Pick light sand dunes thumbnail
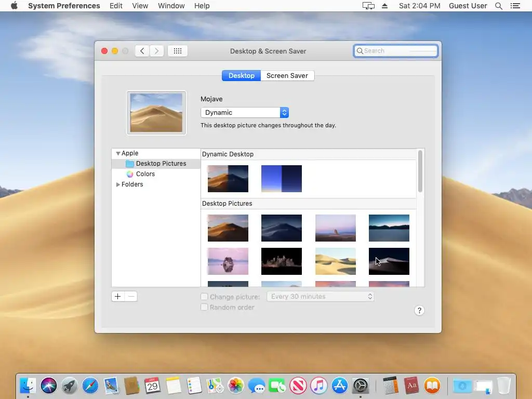The height and width of the screenshot is (399, 532). pyautogui.click(x=336, y=261)
